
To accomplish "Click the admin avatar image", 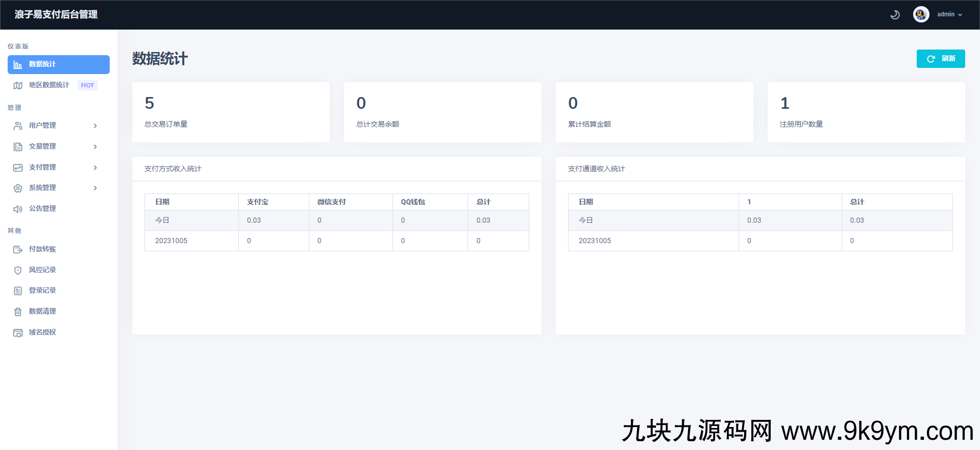I will click(x=921, y=14).
